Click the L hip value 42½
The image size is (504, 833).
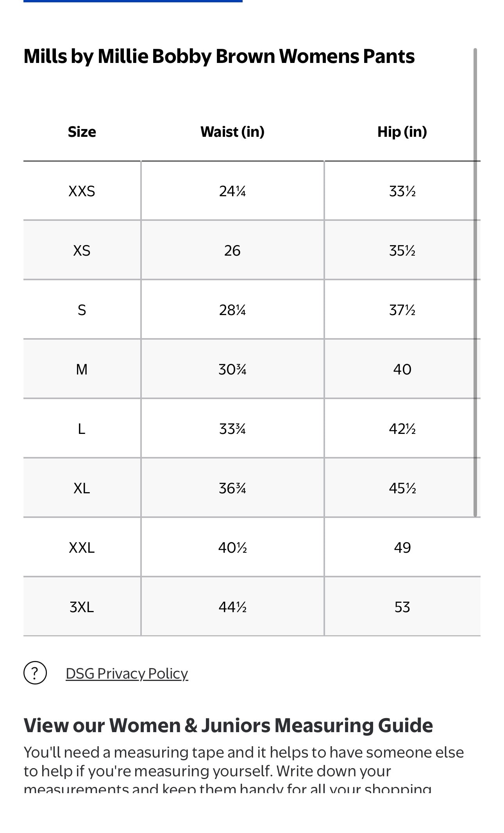point(402,428)
